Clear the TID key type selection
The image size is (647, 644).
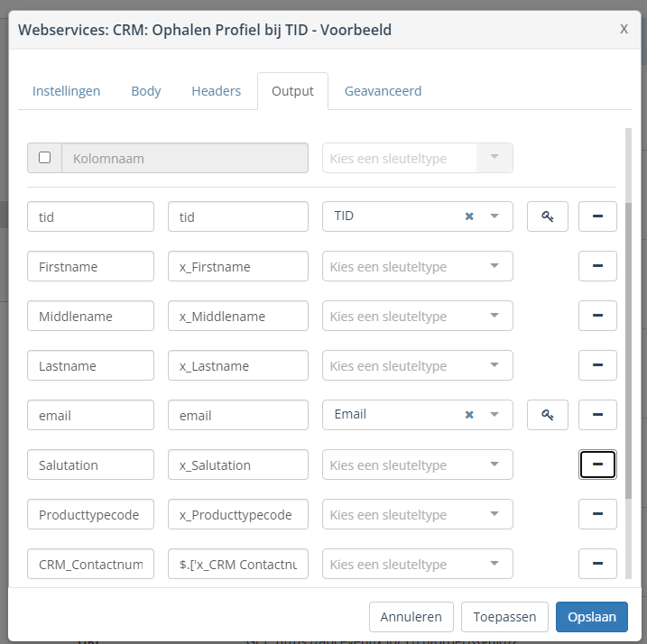469,216
